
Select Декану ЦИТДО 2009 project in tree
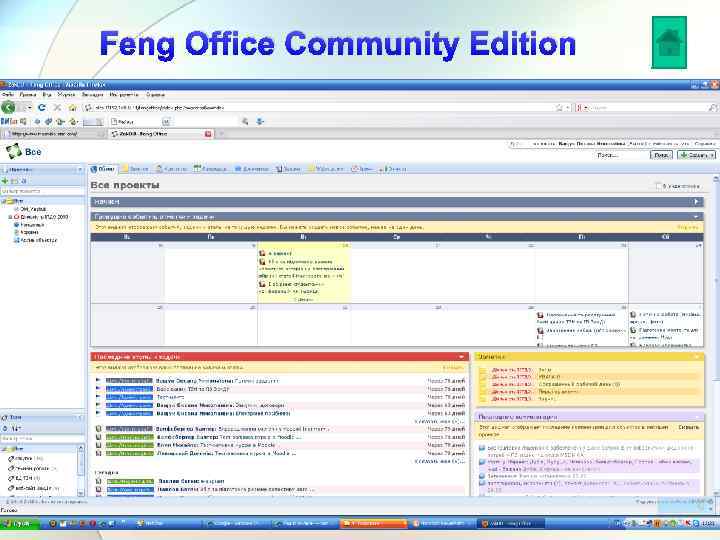pos(44,217)
